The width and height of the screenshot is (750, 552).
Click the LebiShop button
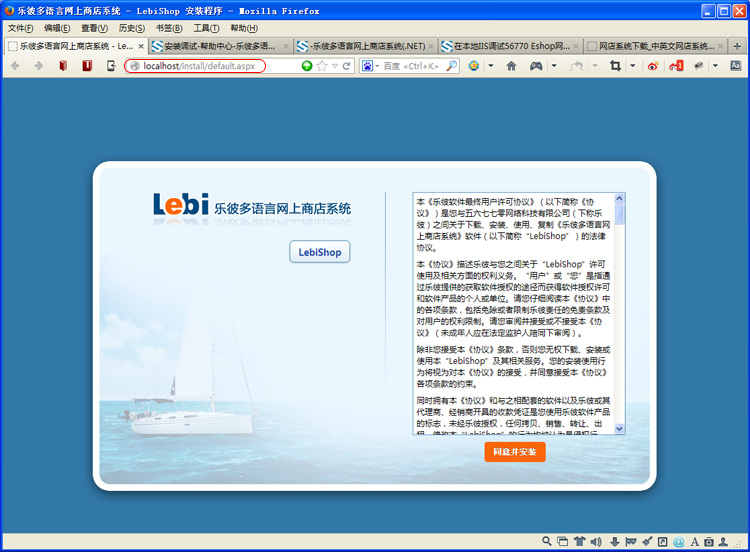(320, 252)
